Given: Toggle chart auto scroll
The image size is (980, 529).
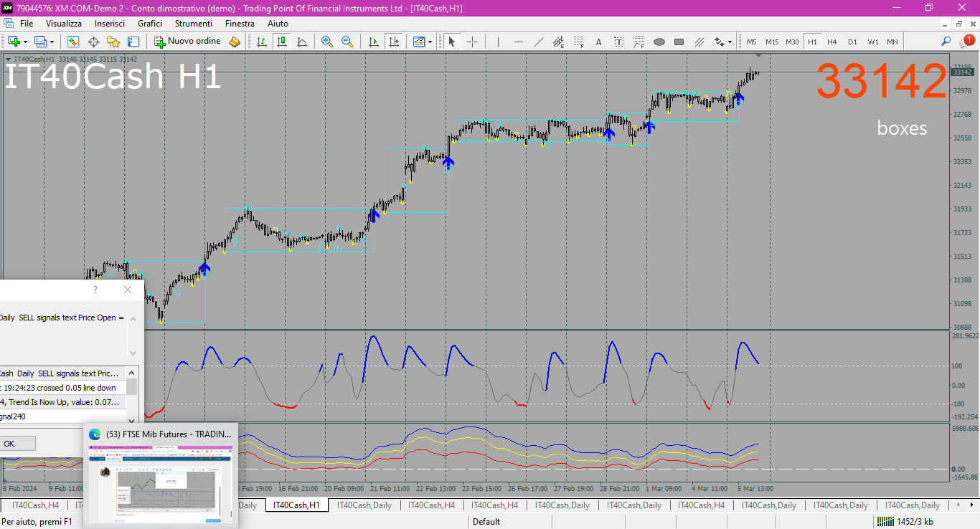Looking at the screenshot, I should (x=374, y=42).
